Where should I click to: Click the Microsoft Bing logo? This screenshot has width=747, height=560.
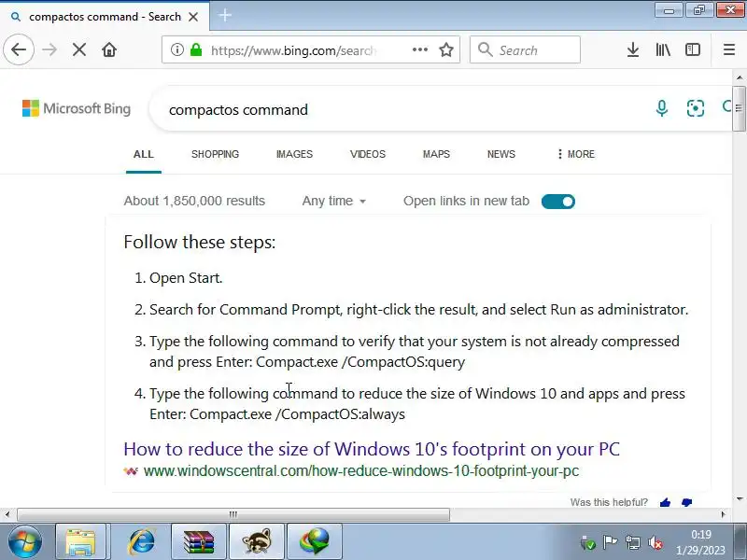tap(77, 108)
